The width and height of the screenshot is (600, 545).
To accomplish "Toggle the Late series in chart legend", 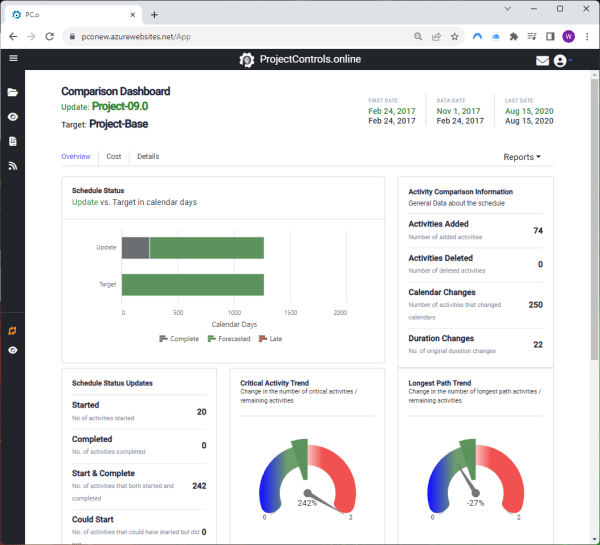I will (x=271, y=339).
